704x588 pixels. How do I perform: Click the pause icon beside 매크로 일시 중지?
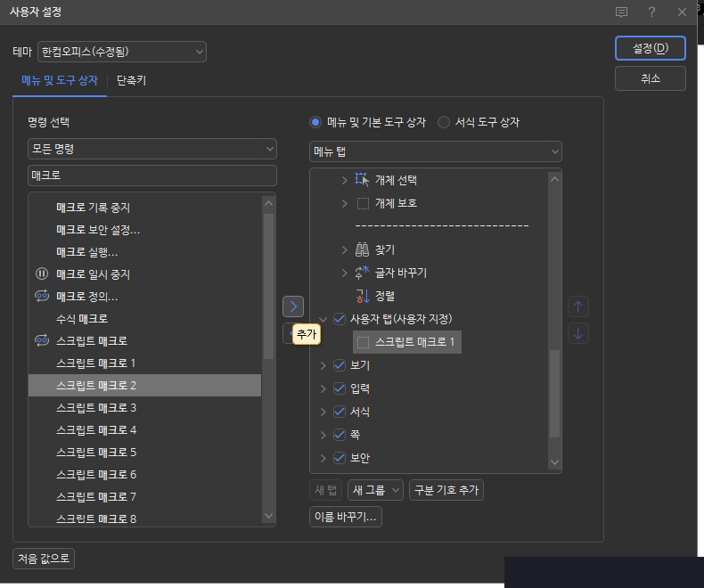point(42,274)
